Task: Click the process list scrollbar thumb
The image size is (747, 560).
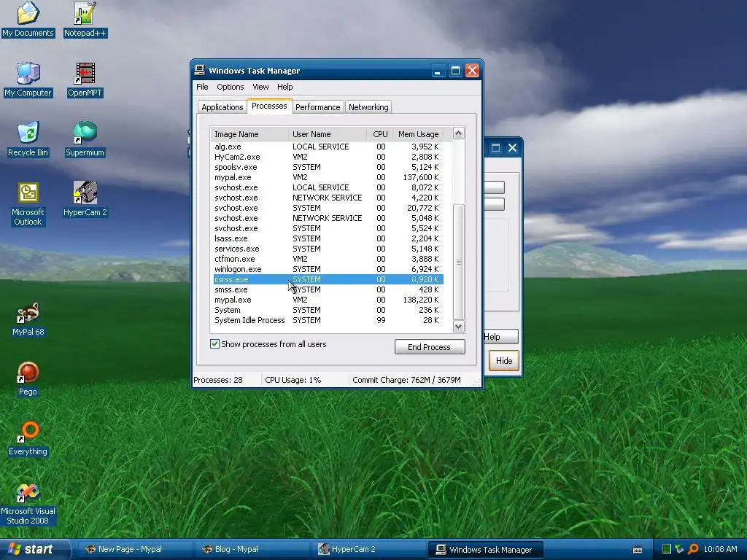Action: (x=458, y=262)
